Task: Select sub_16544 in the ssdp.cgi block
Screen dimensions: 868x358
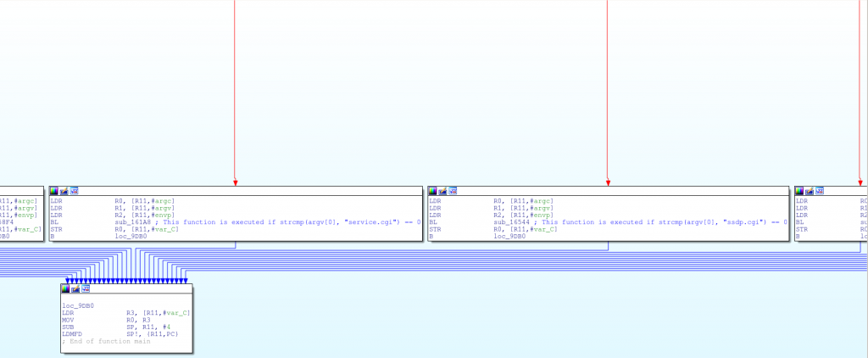Action: pyautogui.click(x=510, y=222)
